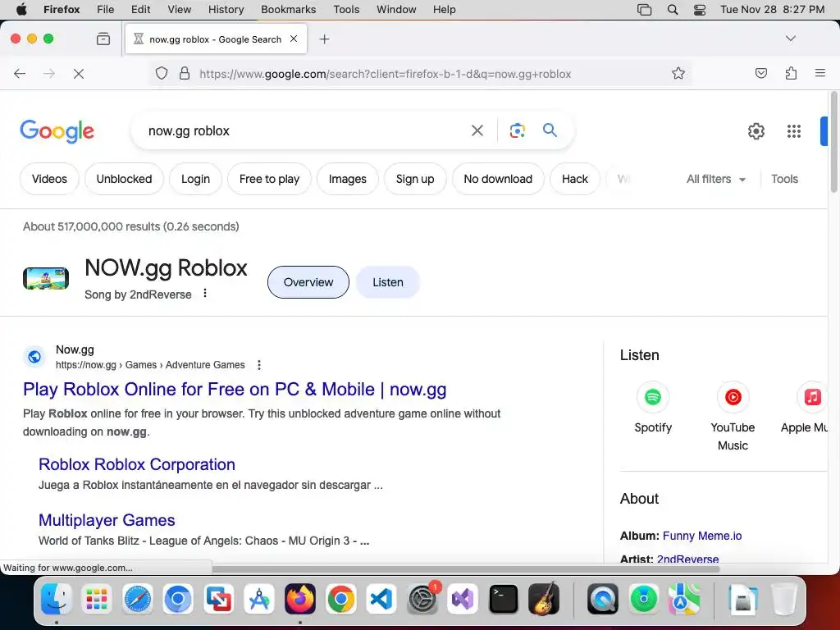Save page to Pocket
The width and height of the screenshot is (840, 630).
(760, 73)
